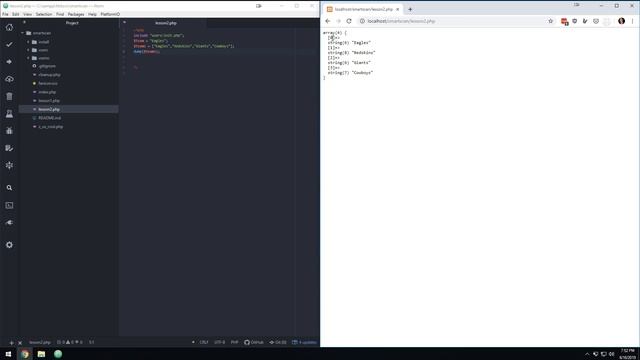Open lesson1.php in project tree
The width and height of the screenshot is (640, 360).
click(x=49, y=101)
